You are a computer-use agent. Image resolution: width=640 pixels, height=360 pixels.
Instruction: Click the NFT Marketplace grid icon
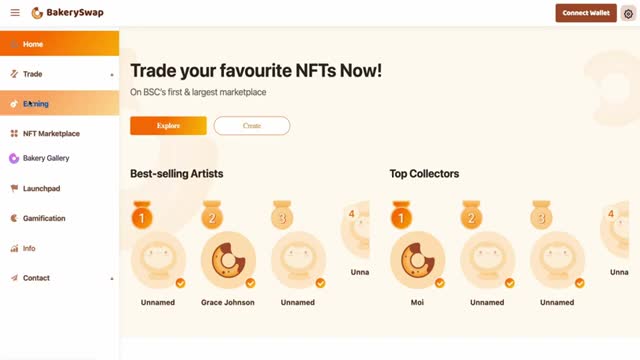[x=14, y=133]
